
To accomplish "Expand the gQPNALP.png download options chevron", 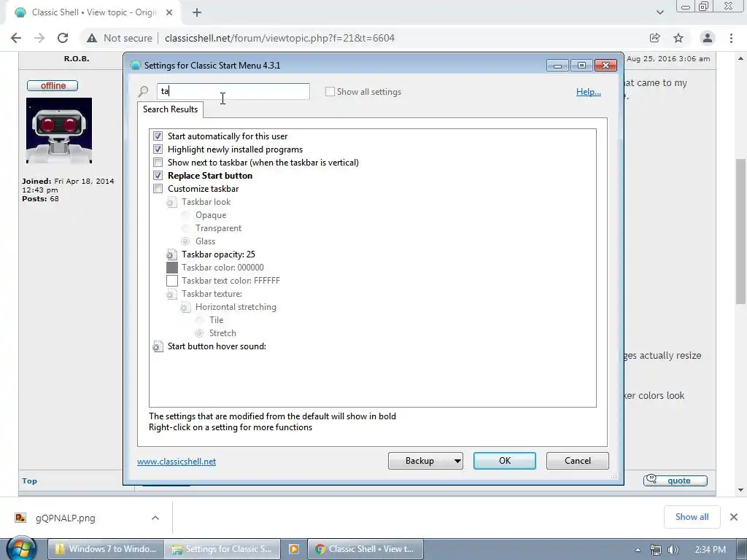I will pos(155,518).
